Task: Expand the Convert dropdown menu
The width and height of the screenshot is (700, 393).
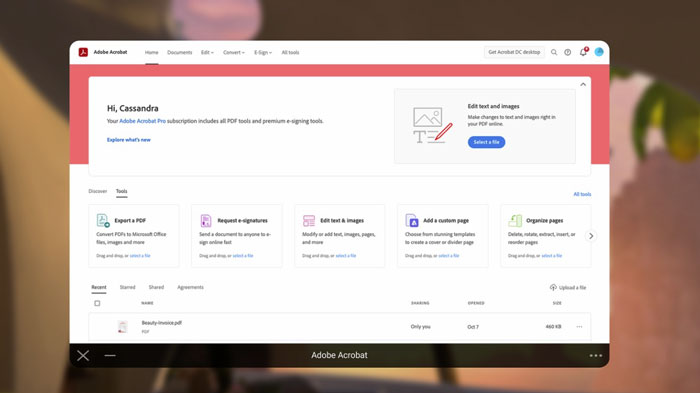Action: (233, 52)
